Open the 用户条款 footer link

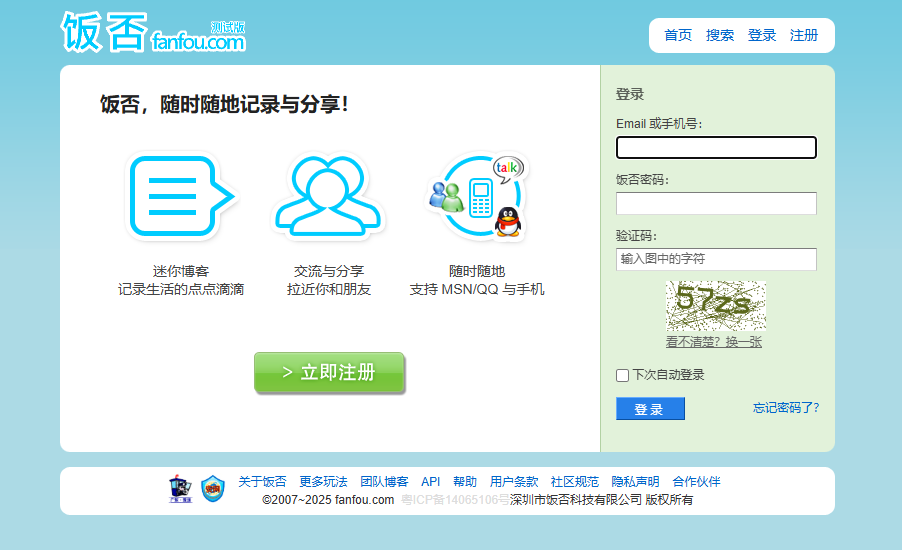click(x=514, y=482)
